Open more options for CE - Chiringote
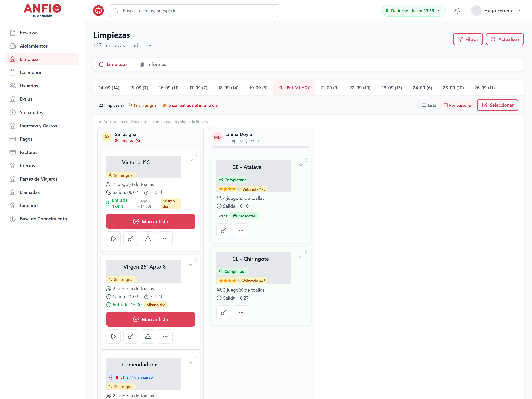This screenshot has height=399, width=532. point(241,312)
